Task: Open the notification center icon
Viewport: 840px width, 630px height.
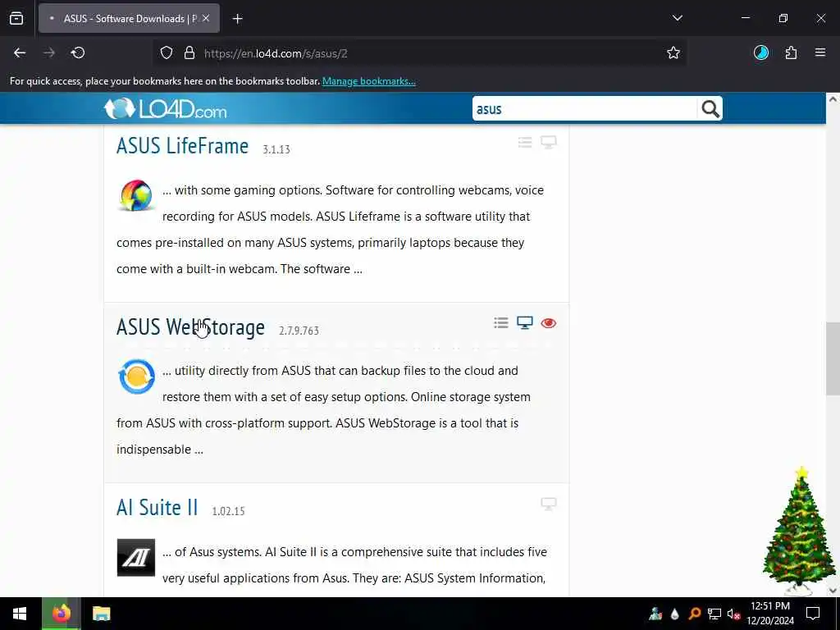Action: click(x=813, y=614)
